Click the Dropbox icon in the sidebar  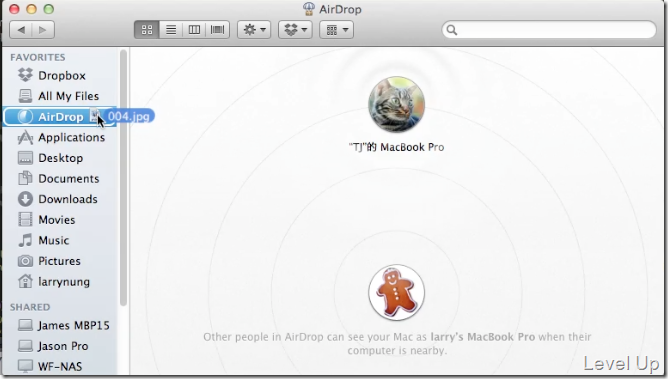[25, 75]
